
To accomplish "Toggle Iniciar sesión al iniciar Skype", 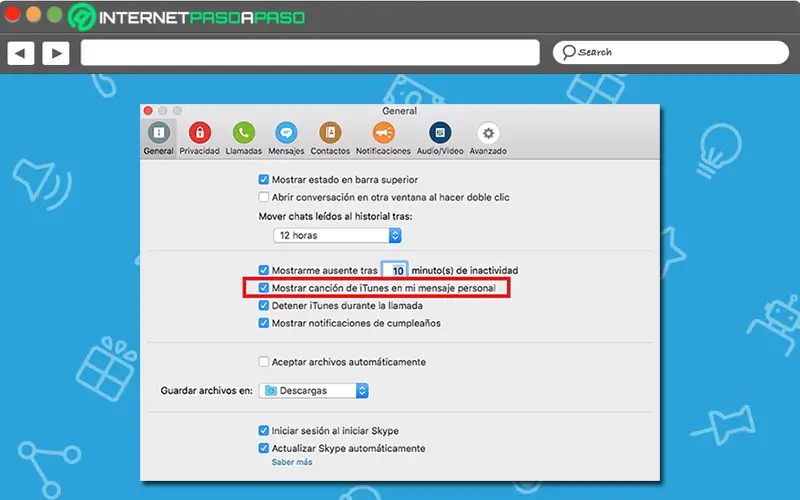I will point(263,431).
